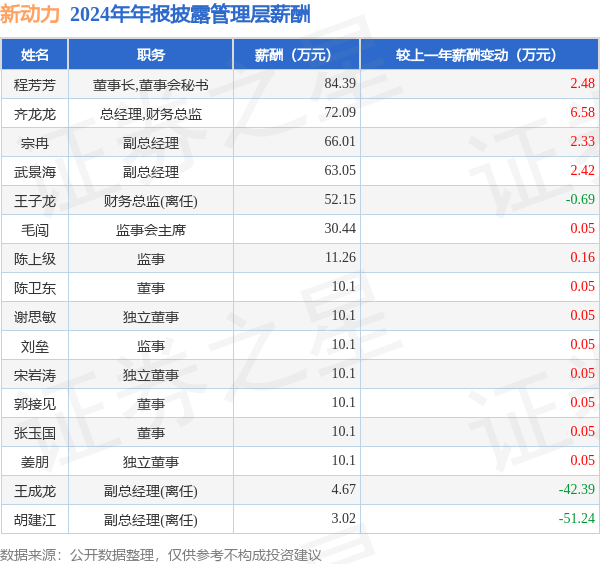Click the salary value 30.44
600x564 pixels.
[x=340, y=228]
